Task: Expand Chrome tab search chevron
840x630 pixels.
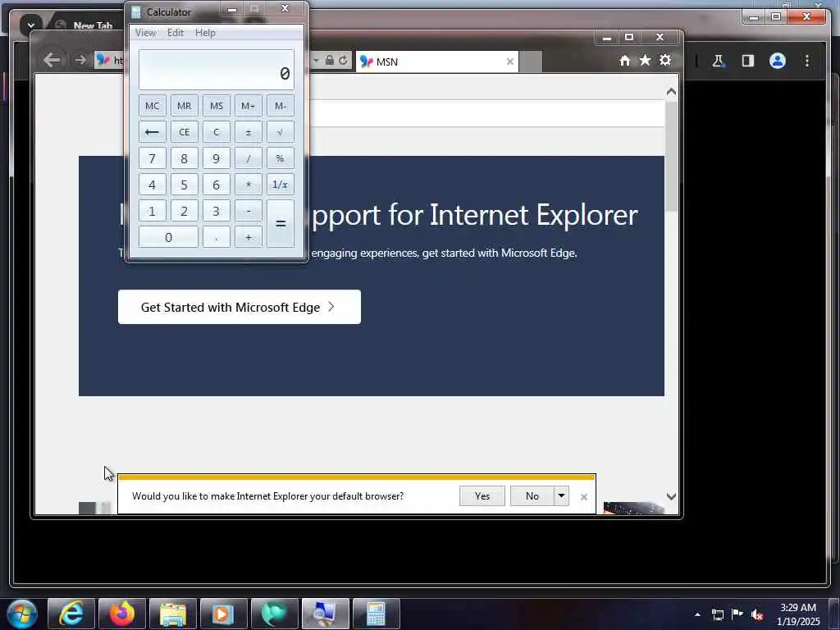Action: [31, 24]
